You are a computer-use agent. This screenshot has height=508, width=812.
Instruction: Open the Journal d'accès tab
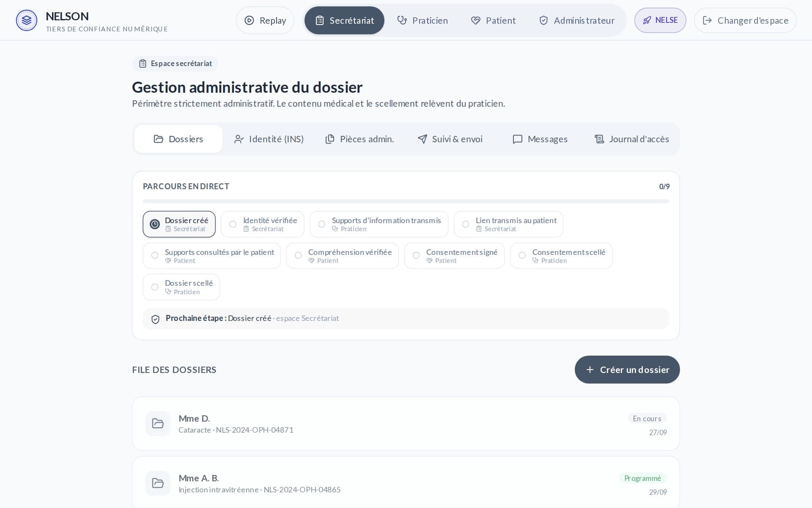632,139
